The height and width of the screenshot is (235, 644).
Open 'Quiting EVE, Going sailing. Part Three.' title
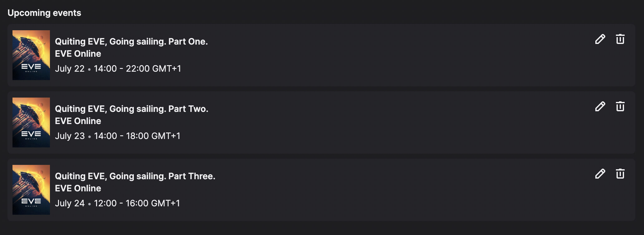click(x=135, y=176)
